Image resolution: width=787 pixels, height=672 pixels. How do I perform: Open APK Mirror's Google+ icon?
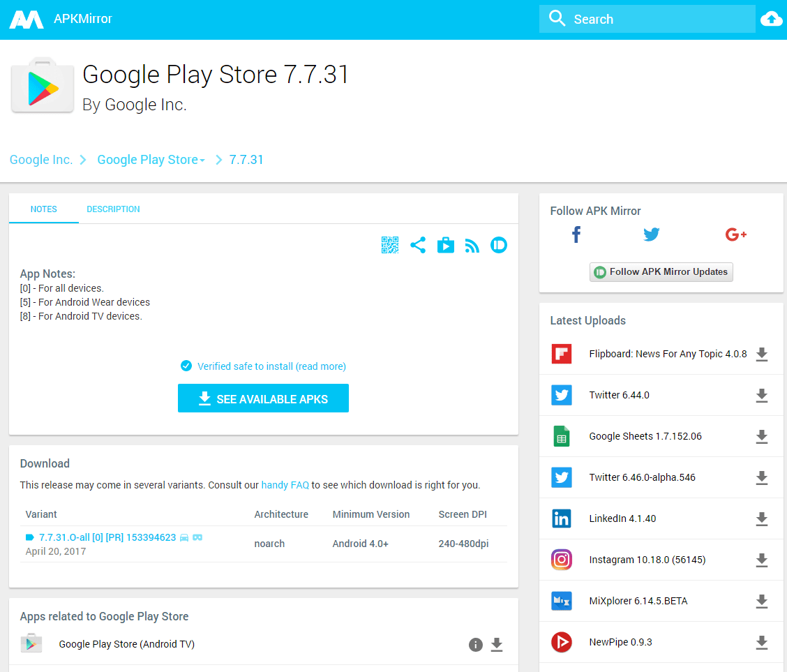tap(736, 234)
